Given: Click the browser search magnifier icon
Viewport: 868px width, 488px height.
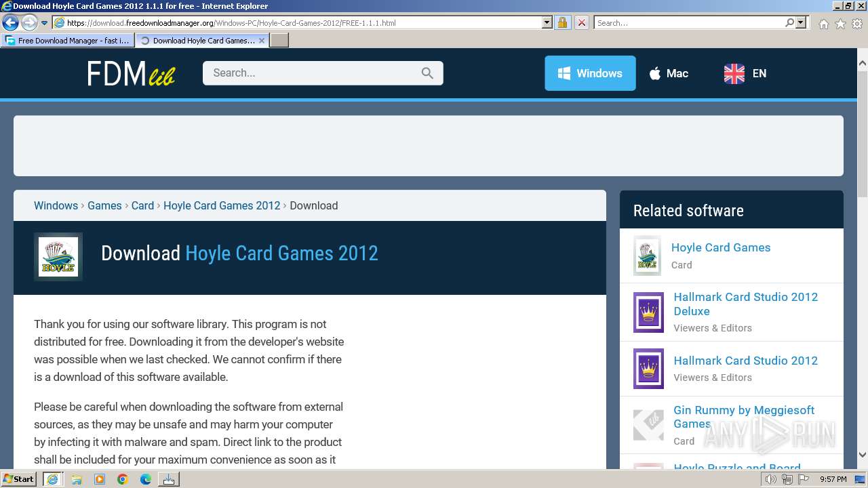Looking at the screenshot, I should tap(789, 22).
